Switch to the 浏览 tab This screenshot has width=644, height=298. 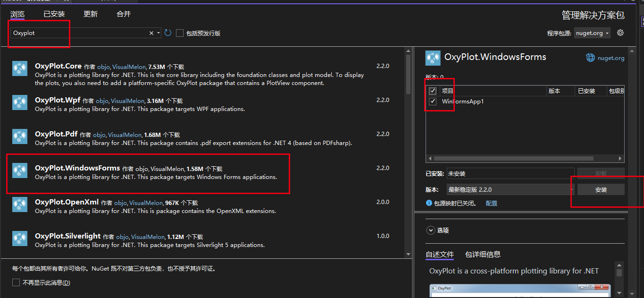[x=17, y=14]
